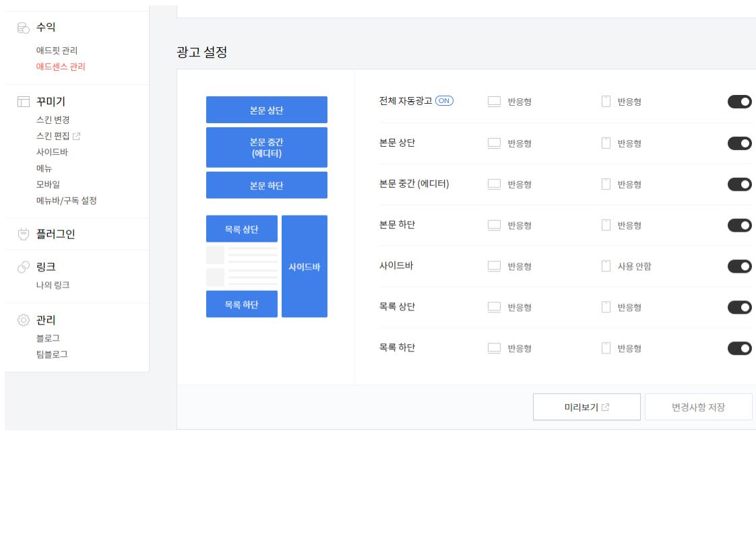Open 애드센스 관리 menu item
The width and height of the screenshot is (756, 534).
click(60, 67)
